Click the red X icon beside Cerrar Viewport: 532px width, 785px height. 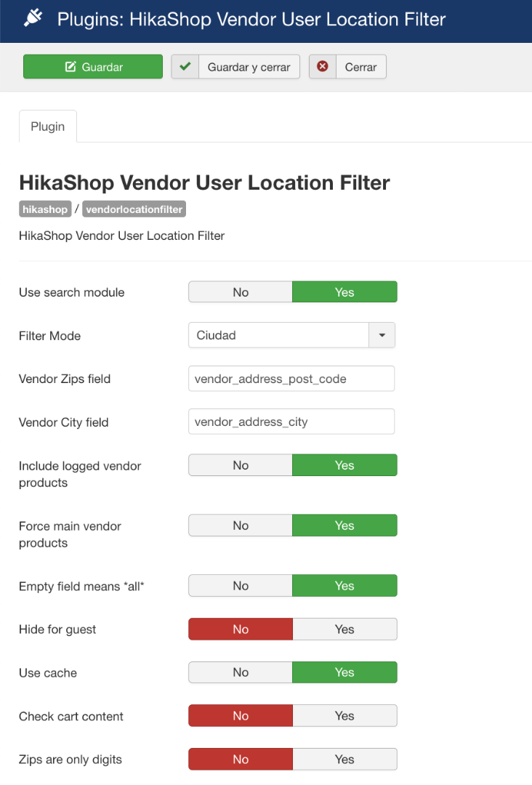coord(323,67)
